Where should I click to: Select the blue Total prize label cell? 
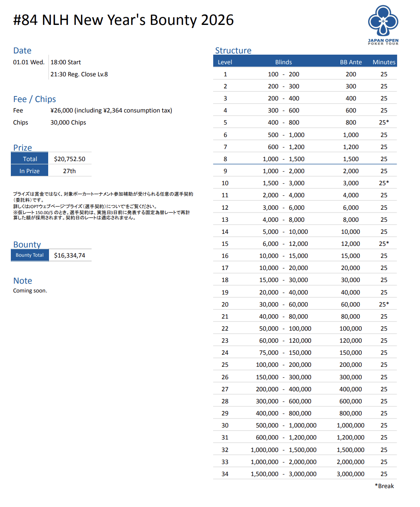tap(30, 159)
